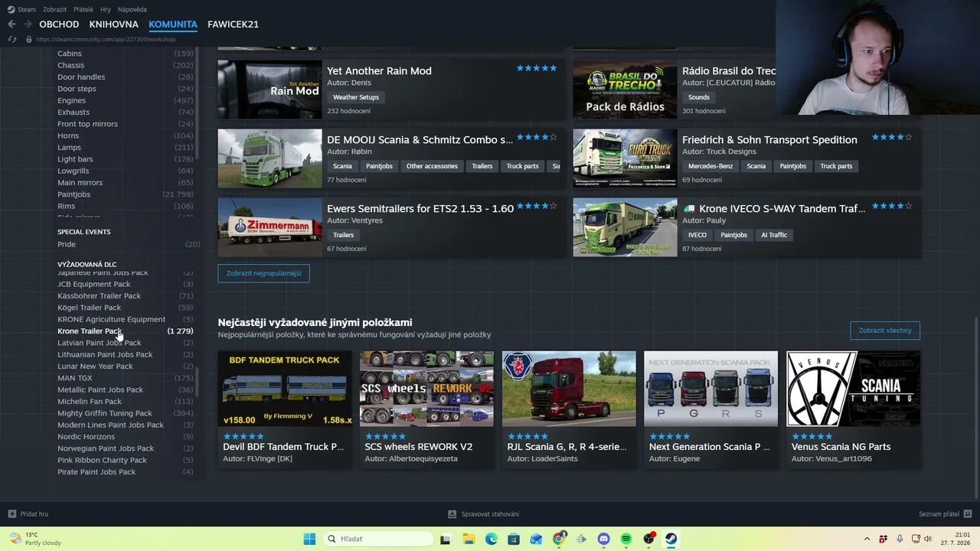Open the Devil BDF Tandem Truck Pack thumbnail

pos(285,389)
